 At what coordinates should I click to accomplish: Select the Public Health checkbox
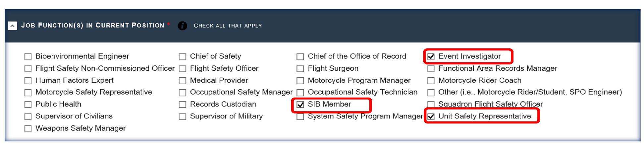[x=28, y=105]
